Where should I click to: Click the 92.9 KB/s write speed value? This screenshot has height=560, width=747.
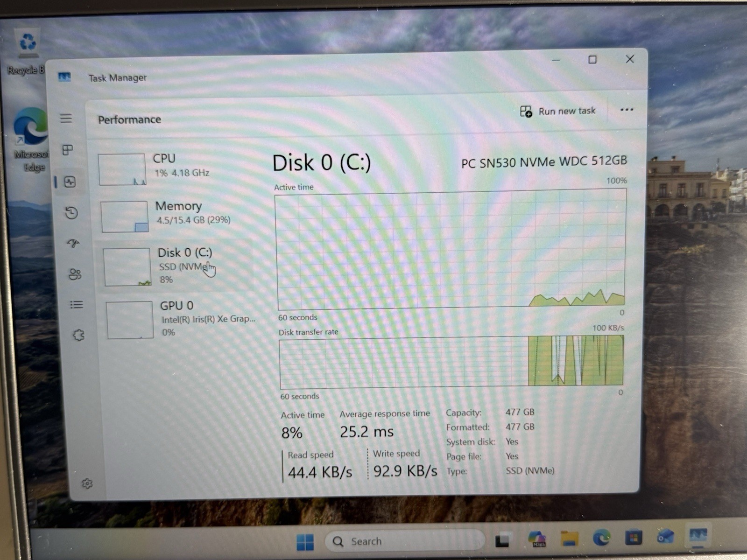(405, 471)
